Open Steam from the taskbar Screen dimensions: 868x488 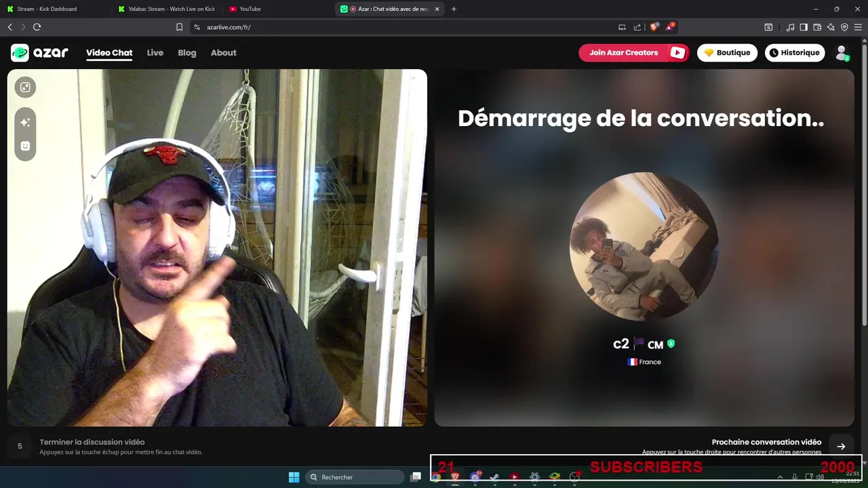pos(494,477)
